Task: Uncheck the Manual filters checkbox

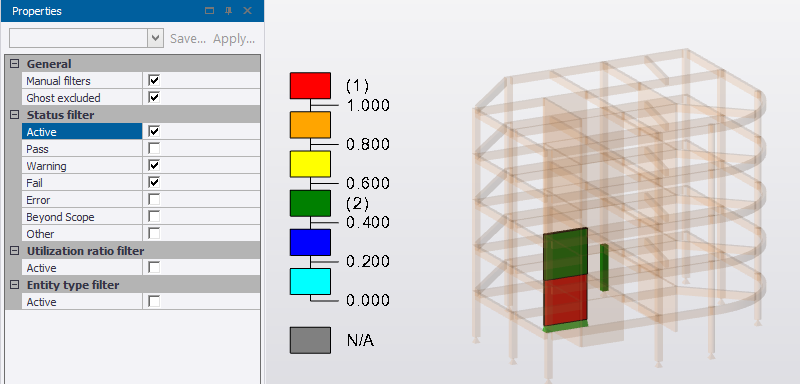Action: [154, 81]
